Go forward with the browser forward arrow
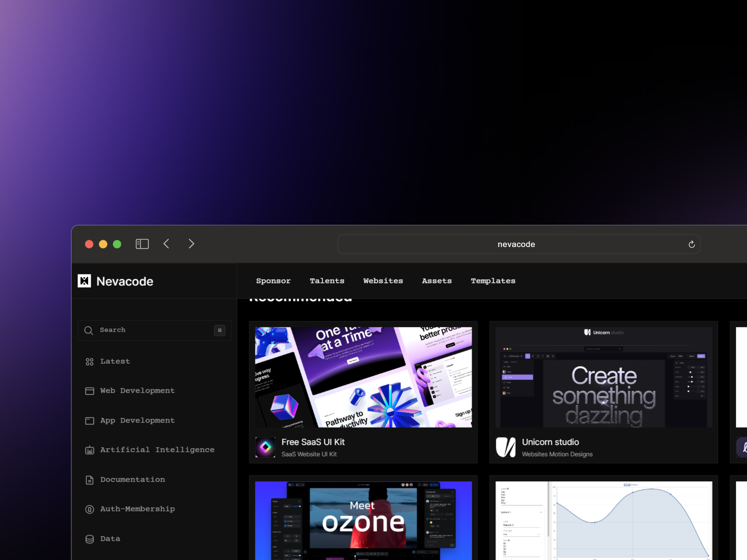 (x=191, y=244)
